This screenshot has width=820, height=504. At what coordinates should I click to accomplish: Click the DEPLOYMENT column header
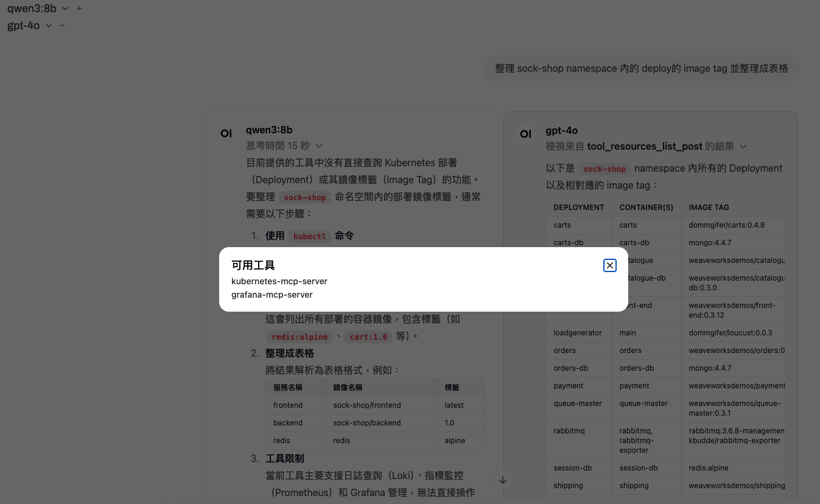pos(578,208)
